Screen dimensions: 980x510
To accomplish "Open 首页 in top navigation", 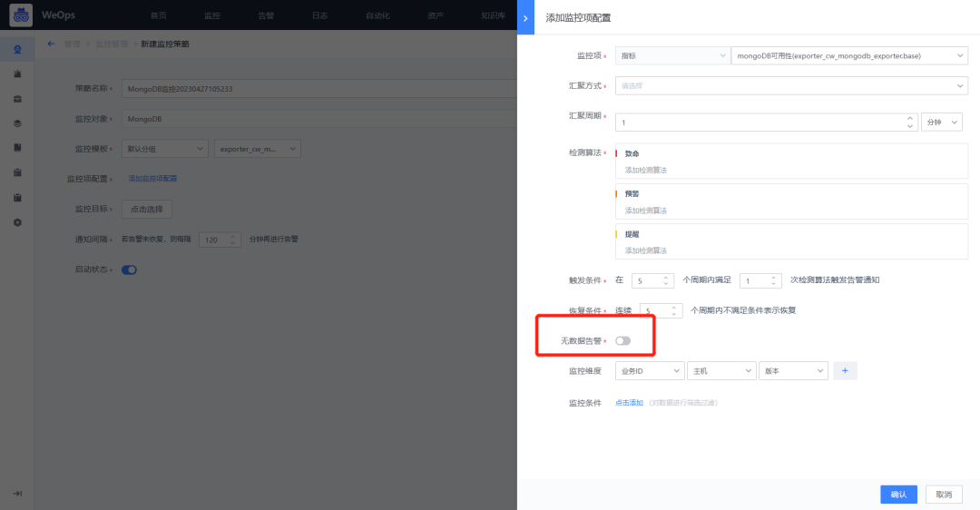I will point(159,15).
